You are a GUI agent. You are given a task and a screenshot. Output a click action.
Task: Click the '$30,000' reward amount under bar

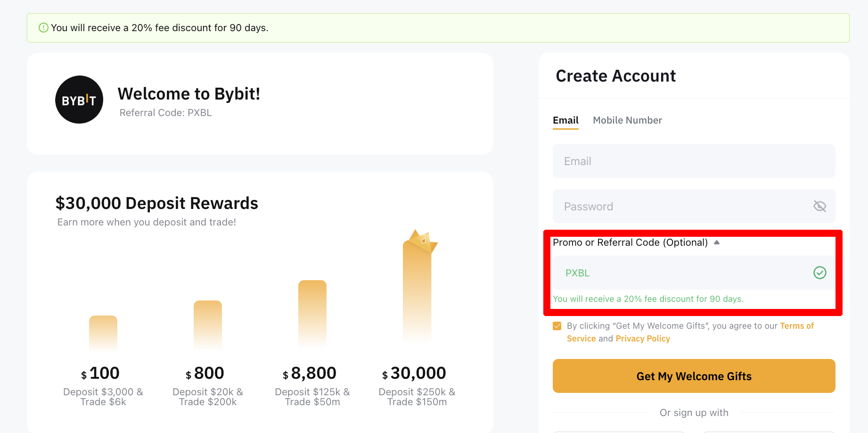[x=414, y=373]
